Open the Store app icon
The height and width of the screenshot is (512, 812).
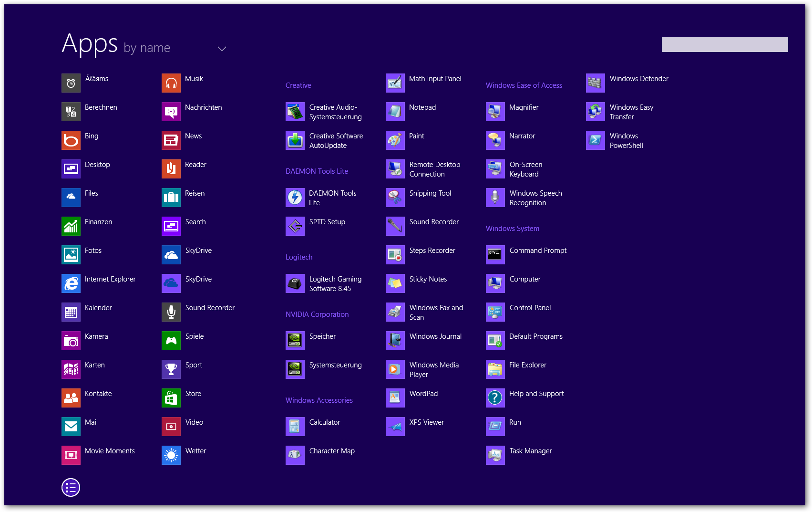click(171, 398)
